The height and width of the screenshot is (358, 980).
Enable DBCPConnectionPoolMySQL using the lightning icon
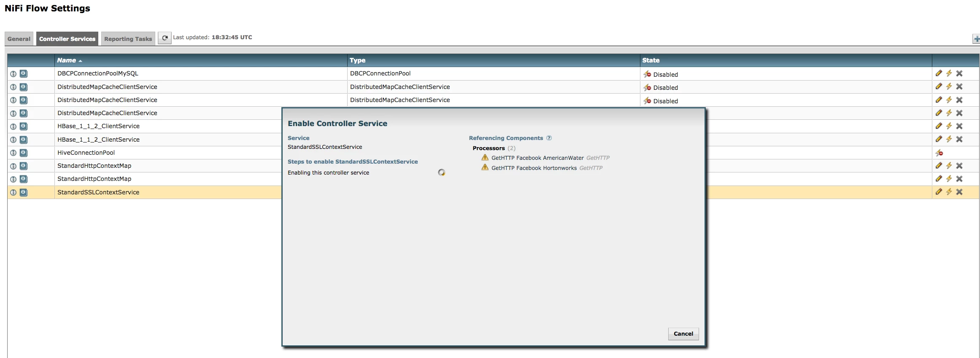pyautogui.click(x=949, y=73)
